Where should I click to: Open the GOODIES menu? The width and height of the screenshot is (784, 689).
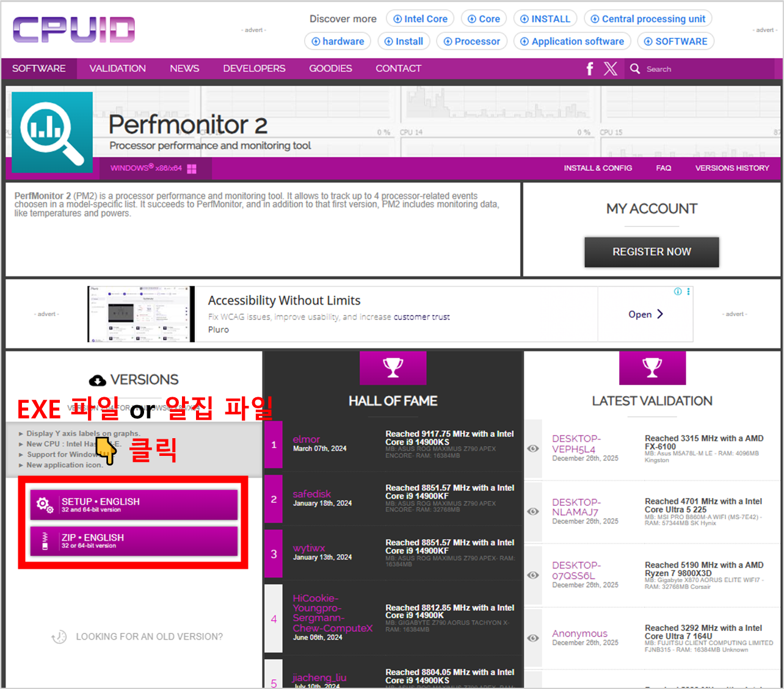coord(330,68)
